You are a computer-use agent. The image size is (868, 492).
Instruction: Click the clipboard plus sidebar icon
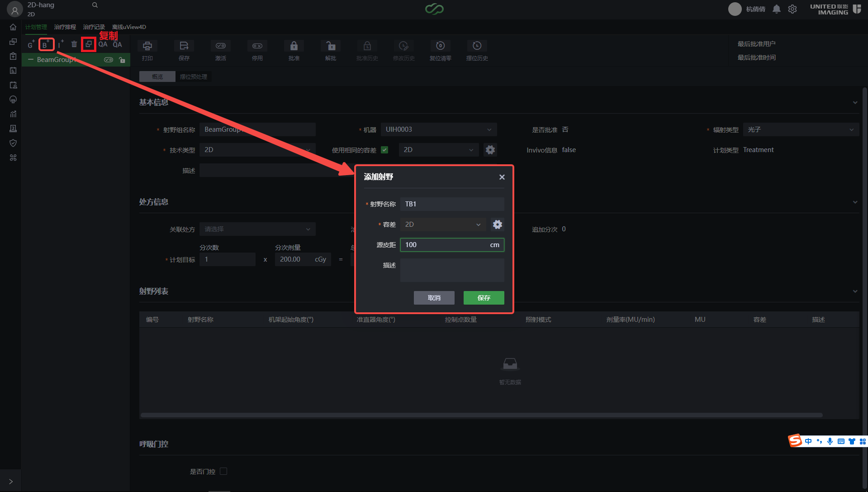[13, 56]
